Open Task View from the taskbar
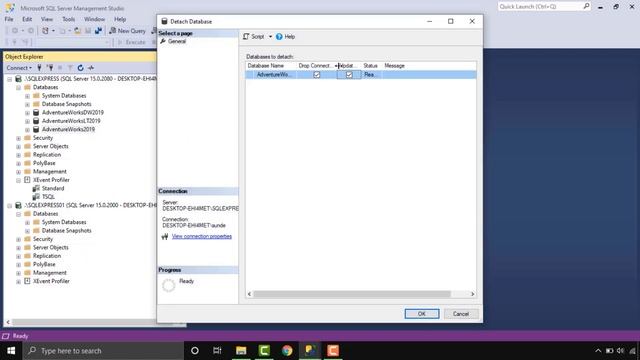The image size is (640, 360). 217,350
